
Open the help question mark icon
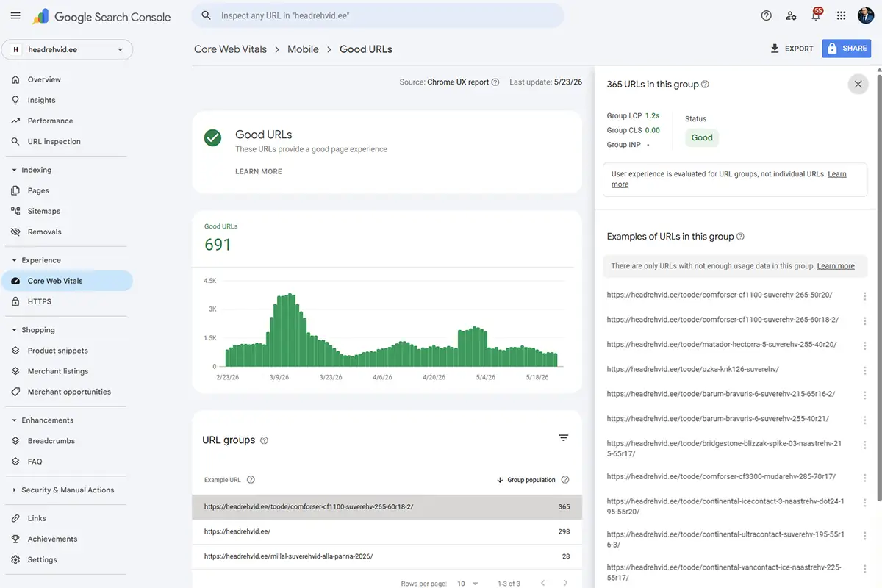coord(767,15)
